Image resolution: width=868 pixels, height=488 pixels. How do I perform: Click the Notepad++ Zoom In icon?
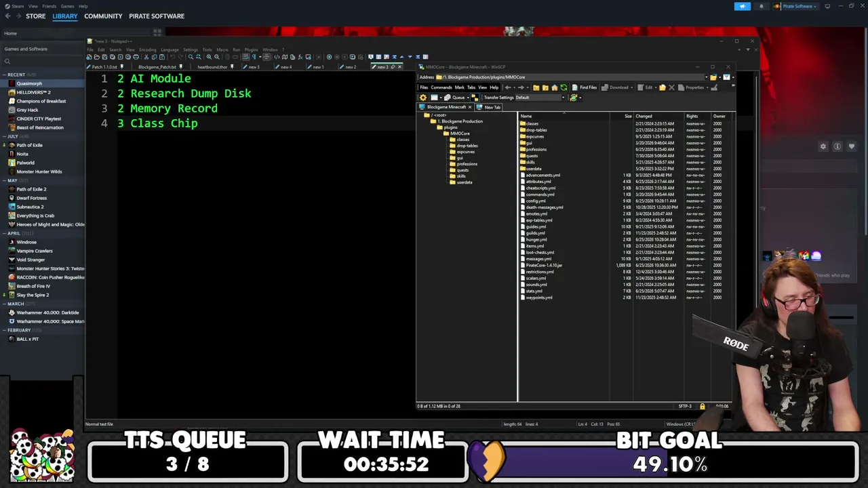[209, 57]
